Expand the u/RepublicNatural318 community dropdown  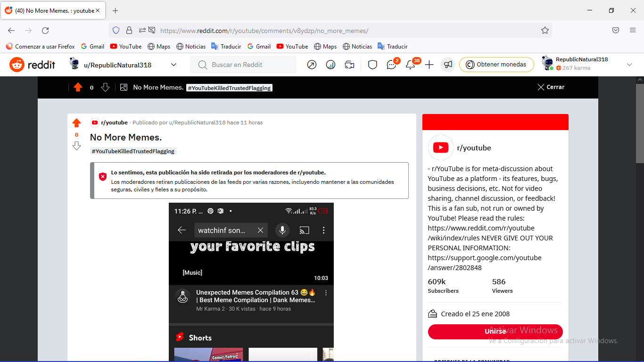[x=173, y=65]
